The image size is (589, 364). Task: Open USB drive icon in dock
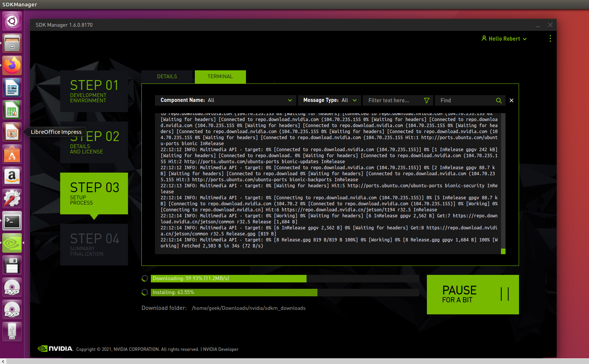[12, 332]
